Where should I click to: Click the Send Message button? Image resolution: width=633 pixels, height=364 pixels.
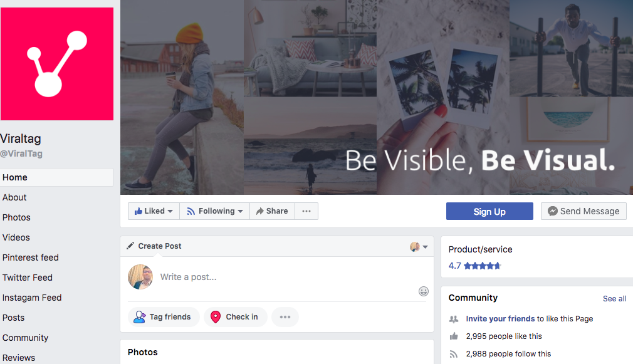[x=583, y=211]
